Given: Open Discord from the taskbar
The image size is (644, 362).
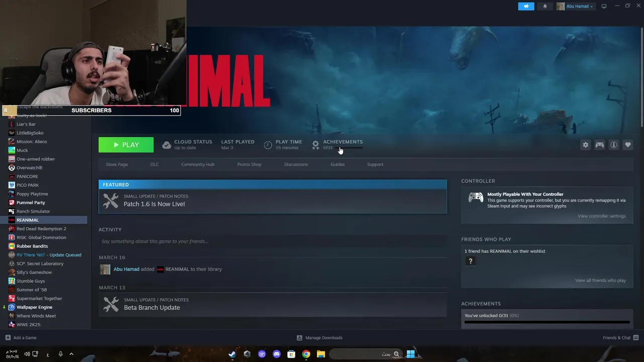Looking at the screenshot, I should [276, 354].
